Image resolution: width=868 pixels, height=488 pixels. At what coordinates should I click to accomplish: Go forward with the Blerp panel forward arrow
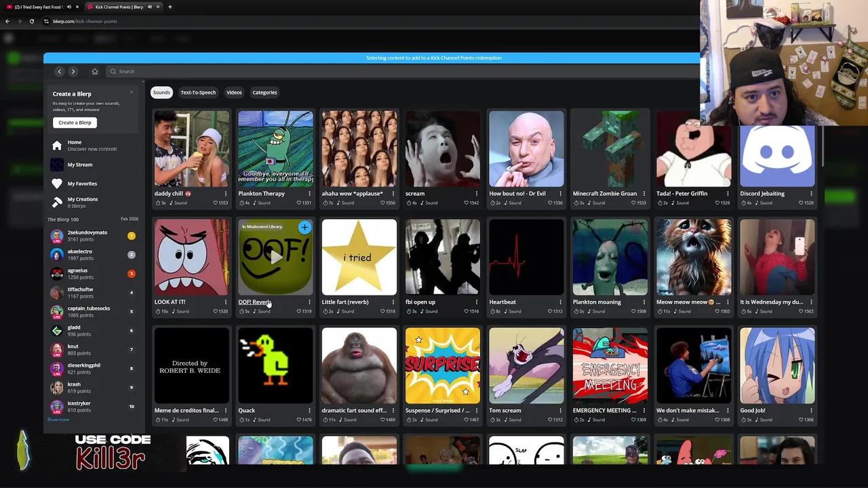pos(73,71)
